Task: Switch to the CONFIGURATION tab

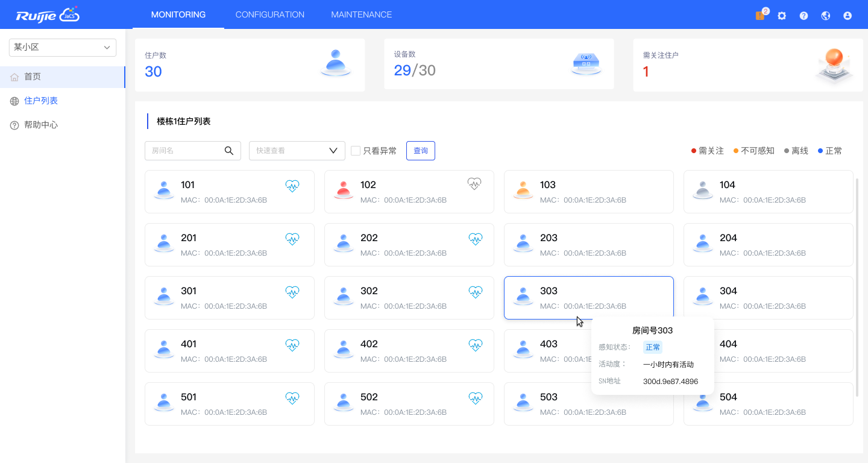Action: click(269, 14)
